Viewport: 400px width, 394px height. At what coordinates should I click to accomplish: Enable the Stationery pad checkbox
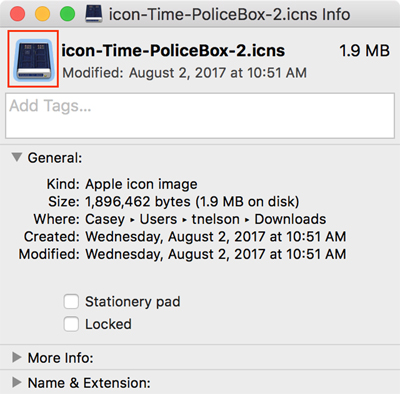[71, 302]
